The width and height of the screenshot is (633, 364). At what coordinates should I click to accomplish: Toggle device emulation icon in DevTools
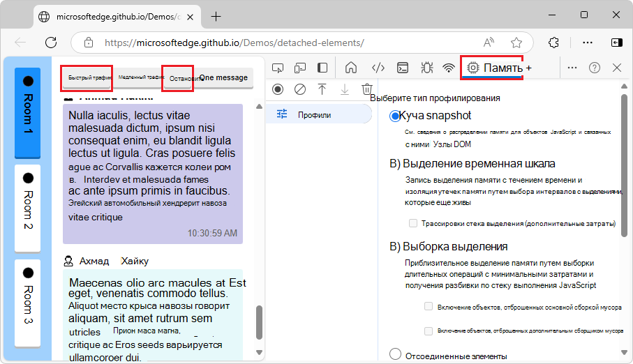(300, 68)
